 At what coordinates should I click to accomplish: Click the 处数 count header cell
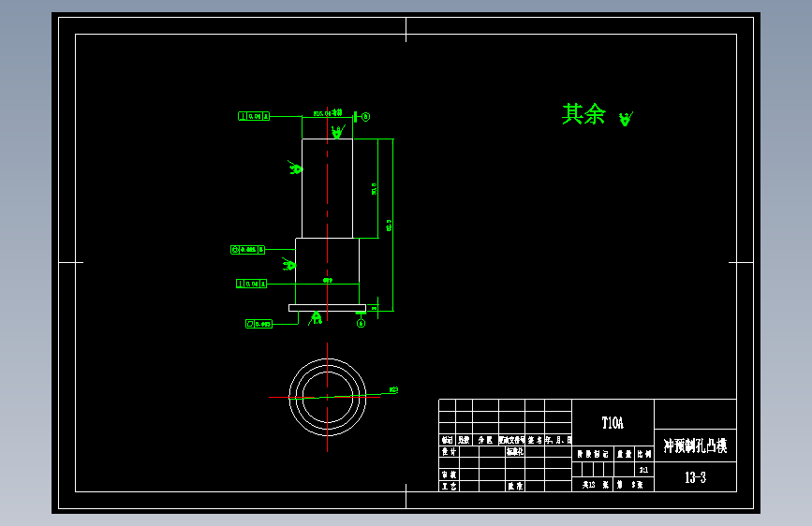tap(464, 440)
